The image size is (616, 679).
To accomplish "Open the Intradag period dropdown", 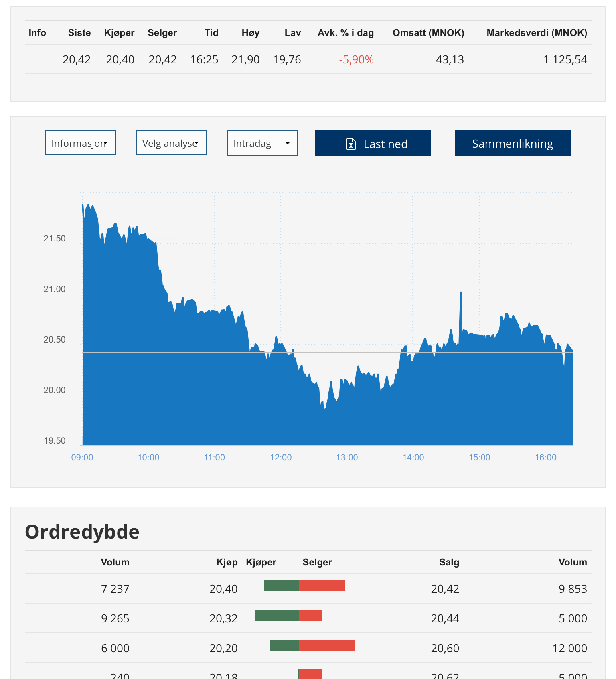I will tap(263, 143).
